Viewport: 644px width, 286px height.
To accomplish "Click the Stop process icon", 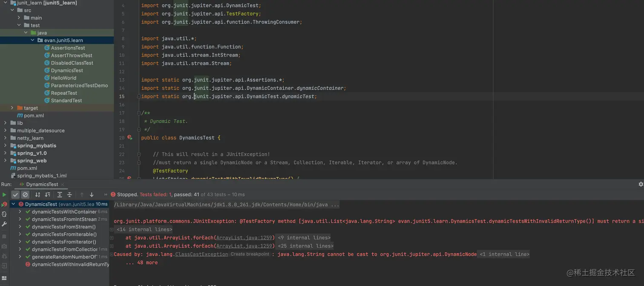I will click(4, 236).
